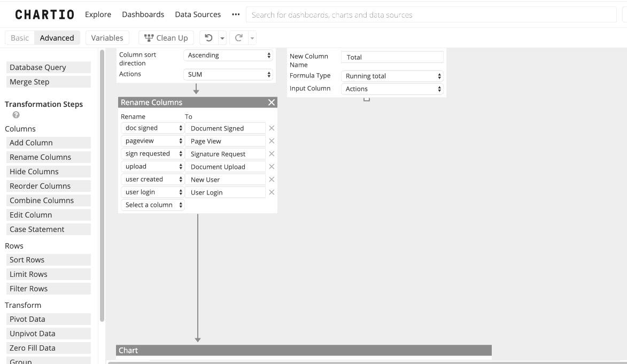This screenshot has height=364, width=627.
Task: Click the redo arrow icon
Action: (x=239, y=37)
